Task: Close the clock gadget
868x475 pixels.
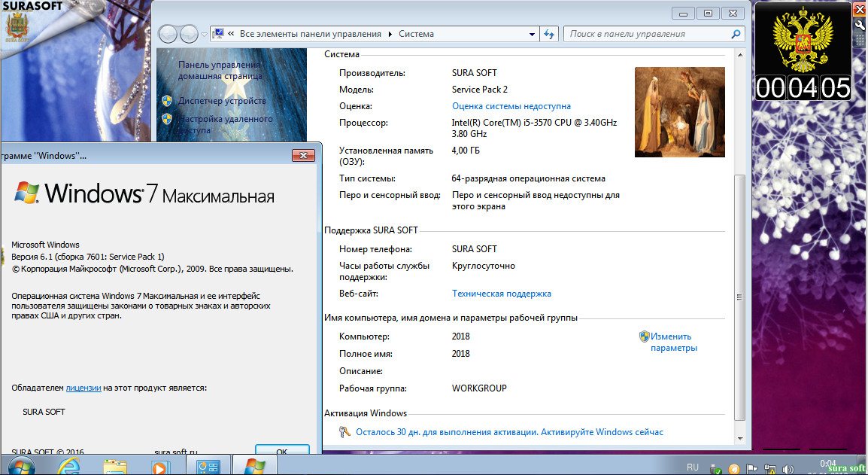Action: [x=860, y=8]
